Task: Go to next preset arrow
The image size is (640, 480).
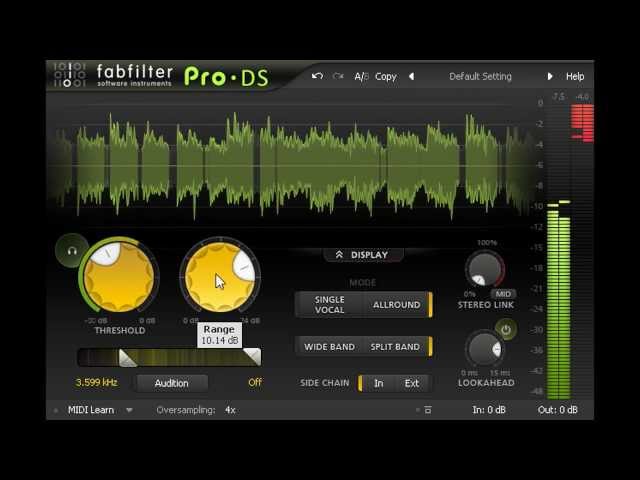Action: [550, 76]
